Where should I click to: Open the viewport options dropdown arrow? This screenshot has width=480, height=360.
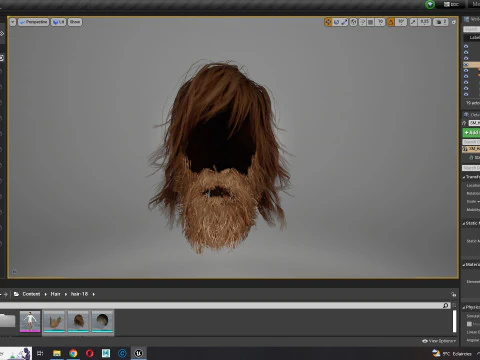[13, 22]
